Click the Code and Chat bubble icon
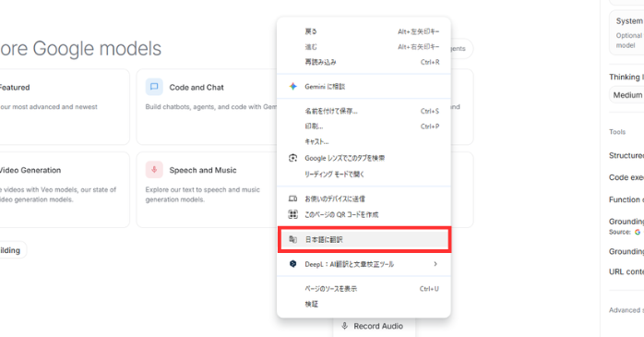Viewport: 644px width, 337px height. [x=154, y=87]
